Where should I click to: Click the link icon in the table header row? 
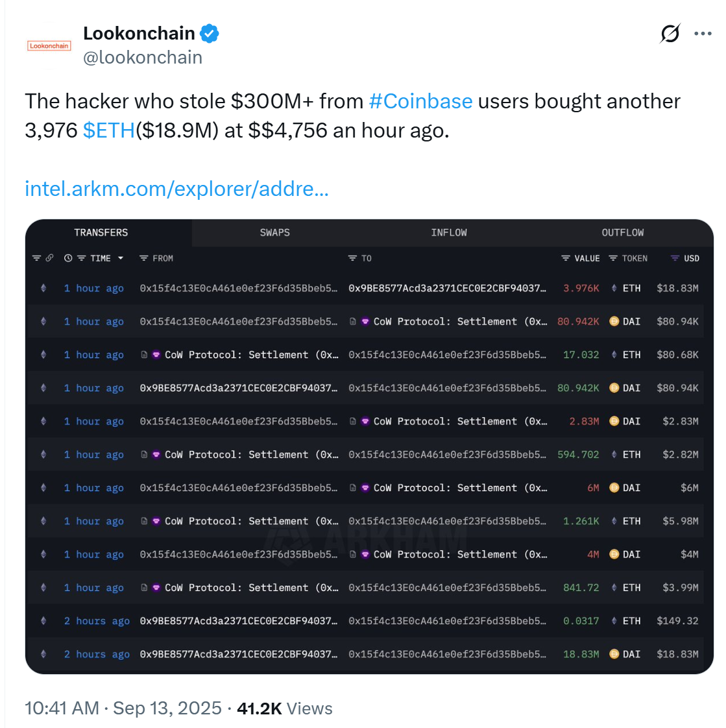(x=48, y=258)
